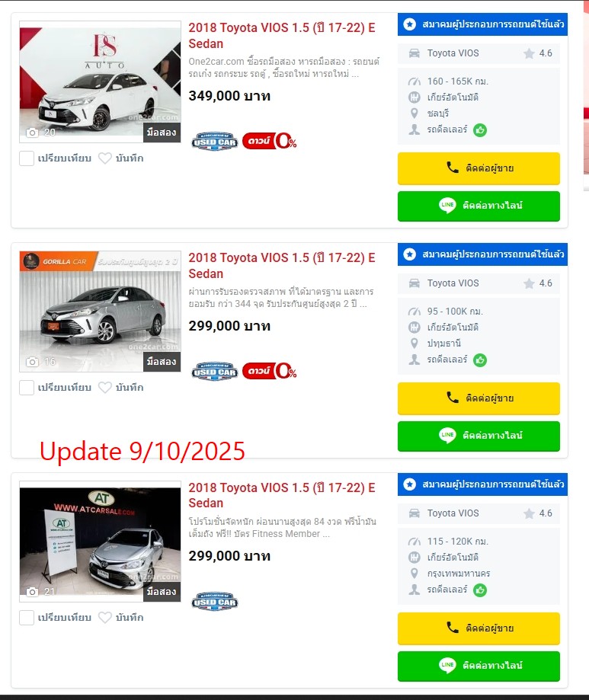Open the PS Auto white Vios photo thumbnail
589x700 pixels.
click(100, 82)
